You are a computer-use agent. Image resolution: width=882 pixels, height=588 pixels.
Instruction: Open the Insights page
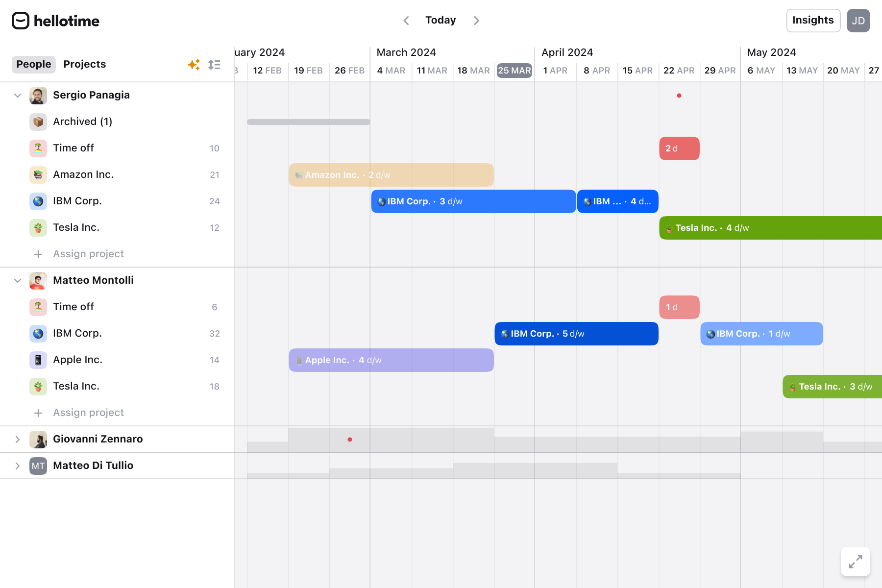tap(813, 21)
